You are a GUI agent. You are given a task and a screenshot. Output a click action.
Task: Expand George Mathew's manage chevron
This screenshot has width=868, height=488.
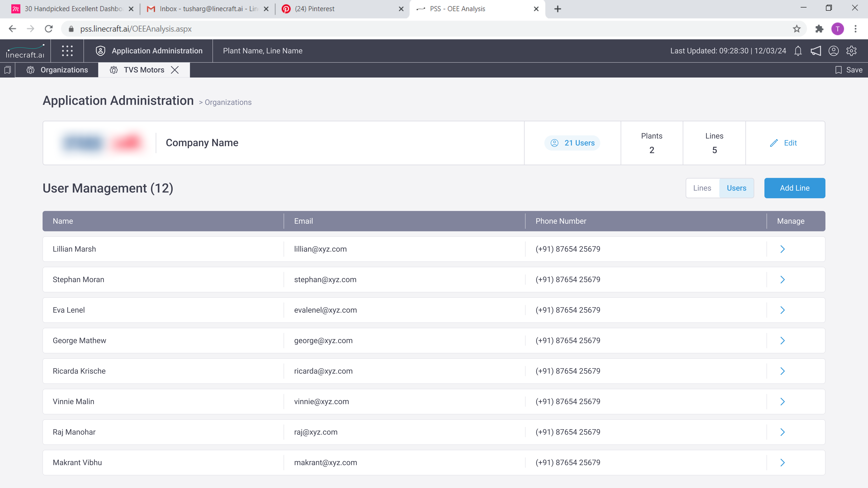point(782,340)
